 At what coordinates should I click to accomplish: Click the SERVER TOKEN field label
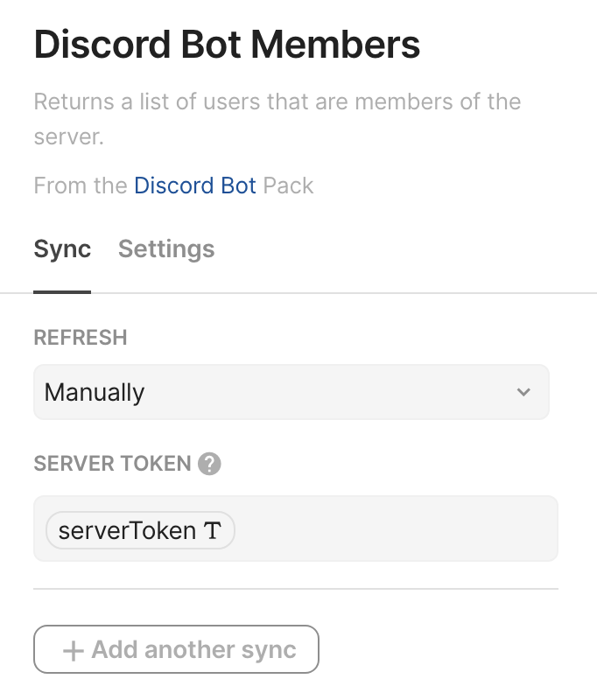pos(112,464)
